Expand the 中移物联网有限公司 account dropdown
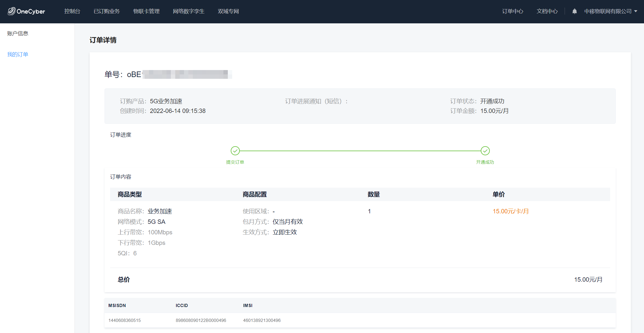The width and height of the screenshot is (644, 333). click(x=610, y=11)
